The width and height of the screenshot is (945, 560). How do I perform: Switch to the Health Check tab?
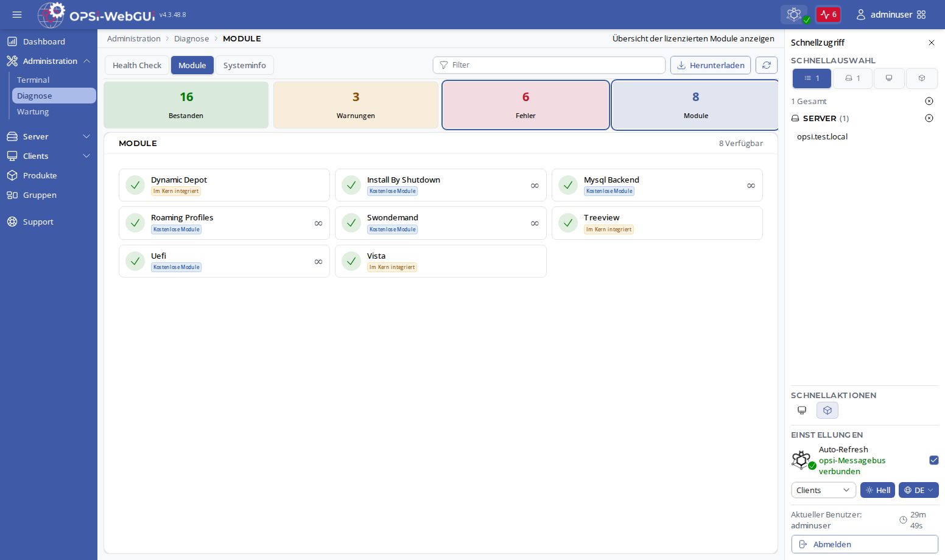point(137,65)
